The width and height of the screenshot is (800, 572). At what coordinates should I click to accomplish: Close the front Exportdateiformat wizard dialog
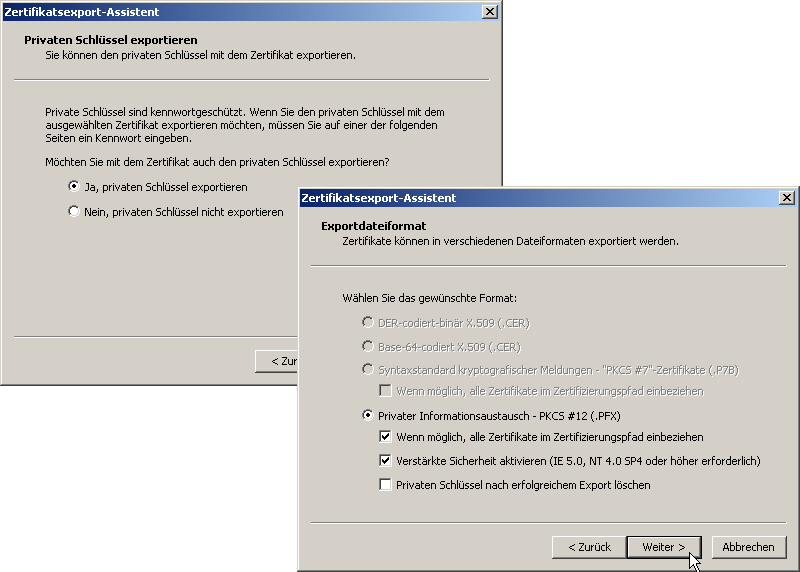coord(786,198)
